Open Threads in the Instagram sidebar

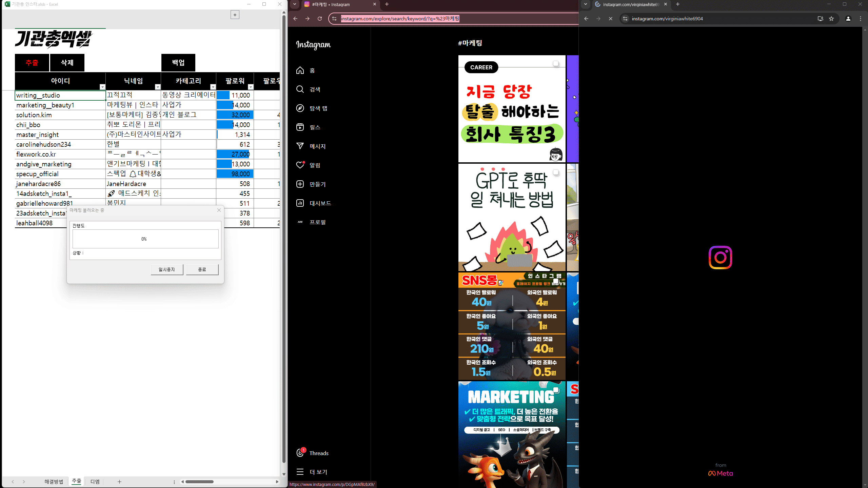click(x=312, y=453)
